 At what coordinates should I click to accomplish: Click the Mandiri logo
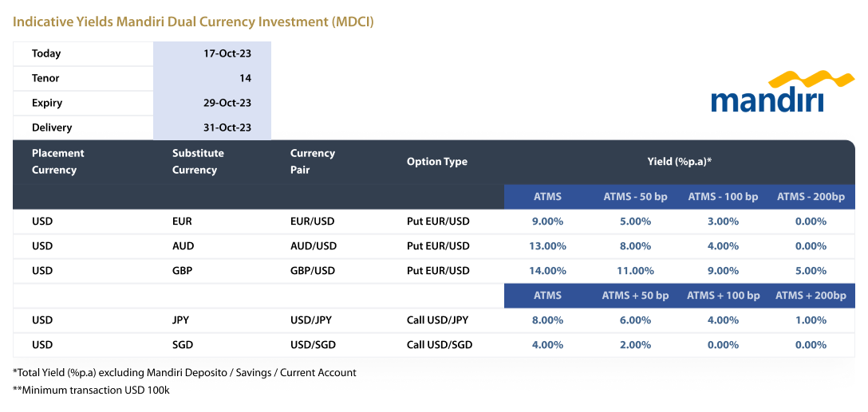[783, 92]
